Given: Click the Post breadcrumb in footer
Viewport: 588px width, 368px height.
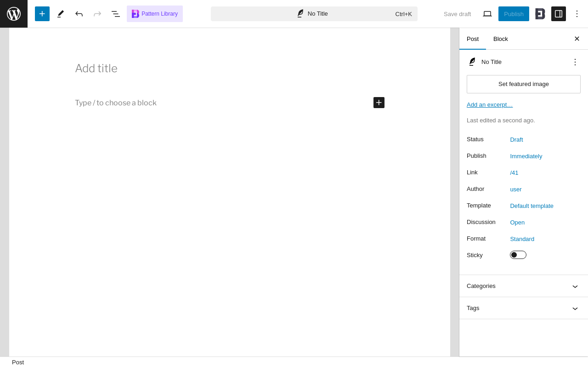Looking at the screenshot, I should pyautogui.click(x=18, y=362).
